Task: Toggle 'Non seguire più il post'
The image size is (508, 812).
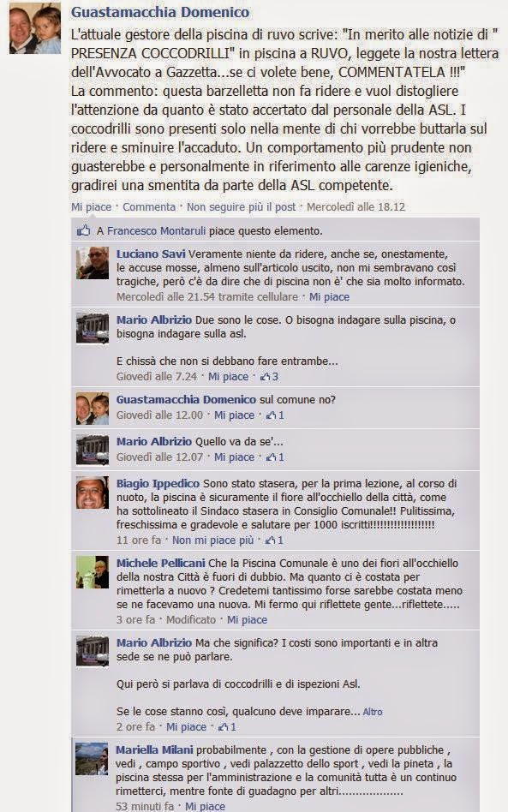Action: 241,206
